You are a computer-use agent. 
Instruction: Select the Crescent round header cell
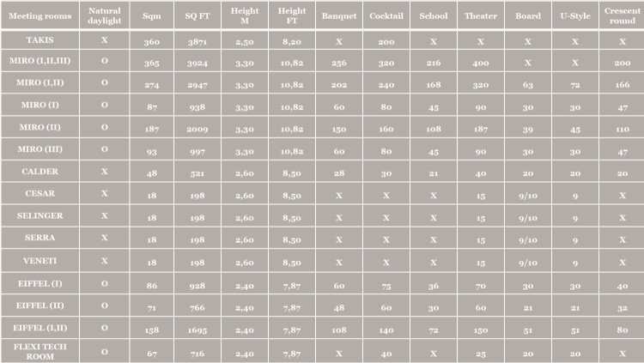(x=622, y=15)
